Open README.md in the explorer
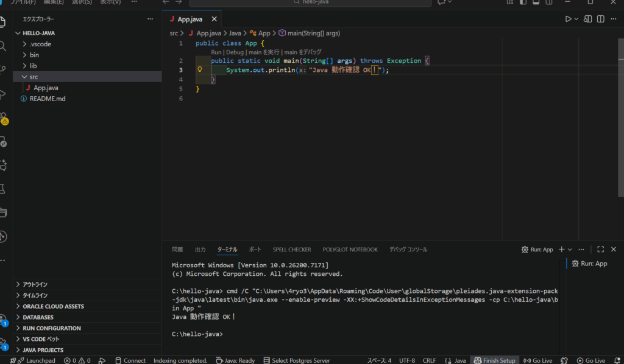624x364 pixels. tap(48, 99)
